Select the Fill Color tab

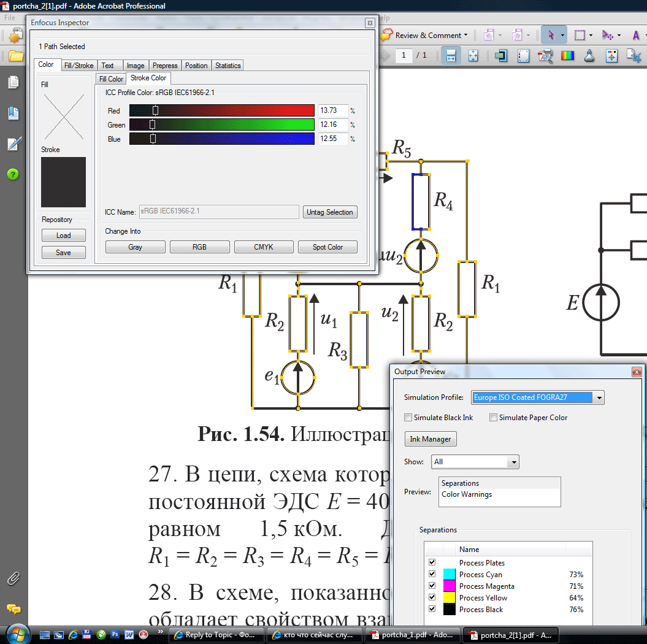(x=111, y=79)
